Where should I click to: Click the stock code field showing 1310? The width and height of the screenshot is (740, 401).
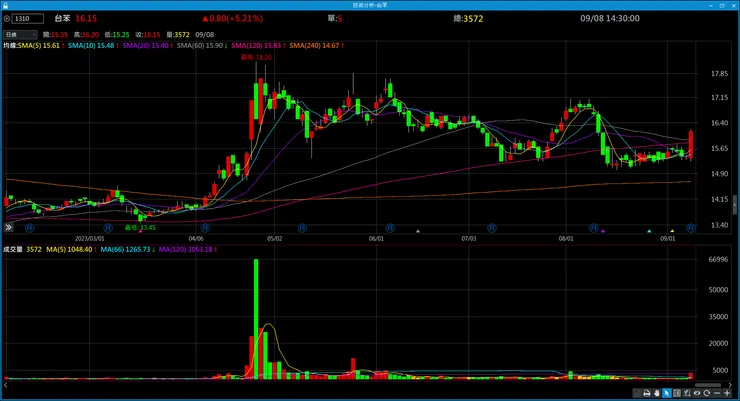pyautogui.click(x=28, y=19)
